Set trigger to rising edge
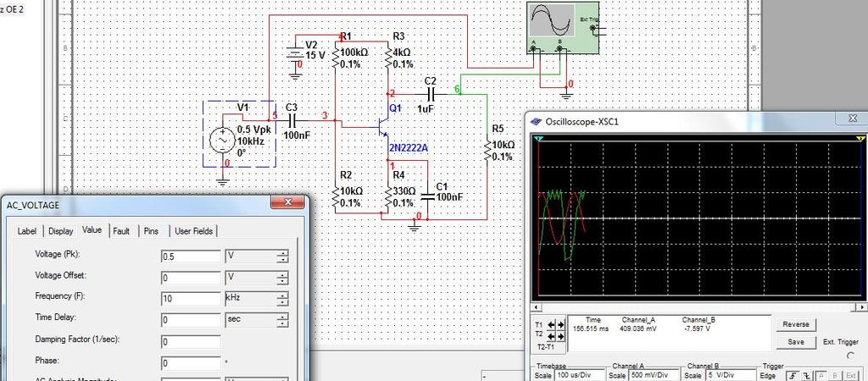 793,375
